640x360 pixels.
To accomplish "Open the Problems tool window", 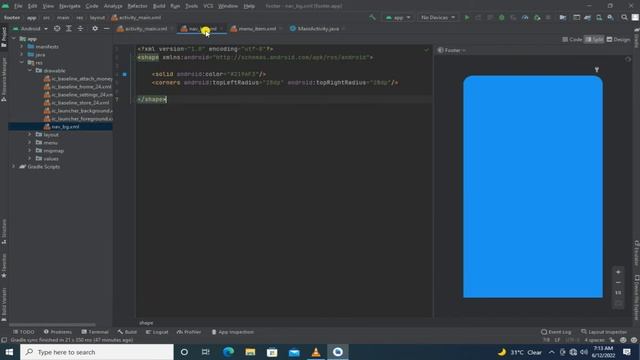I will click(58, 332).
